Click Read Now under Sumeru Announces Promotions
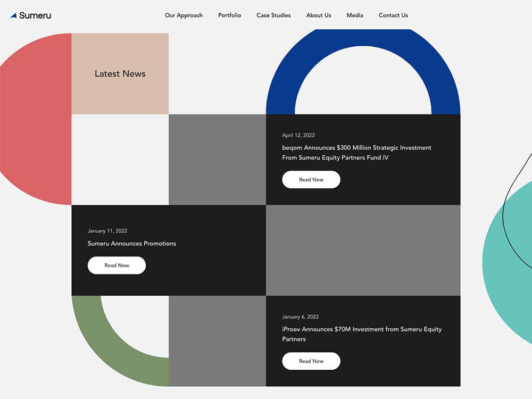Viewport: 532px width, 399px height. pos(117,265)
